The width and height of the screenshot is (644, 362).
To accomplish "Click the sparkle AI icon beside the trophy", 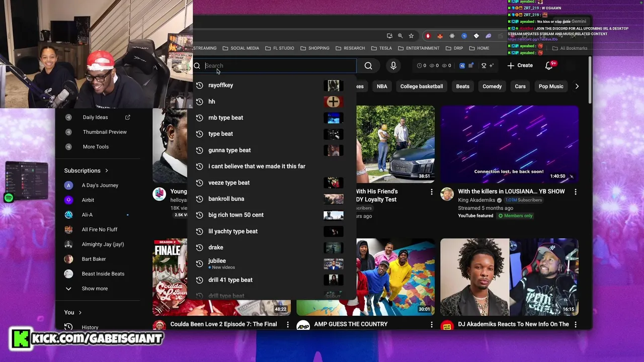I will [x=491, y=65].
